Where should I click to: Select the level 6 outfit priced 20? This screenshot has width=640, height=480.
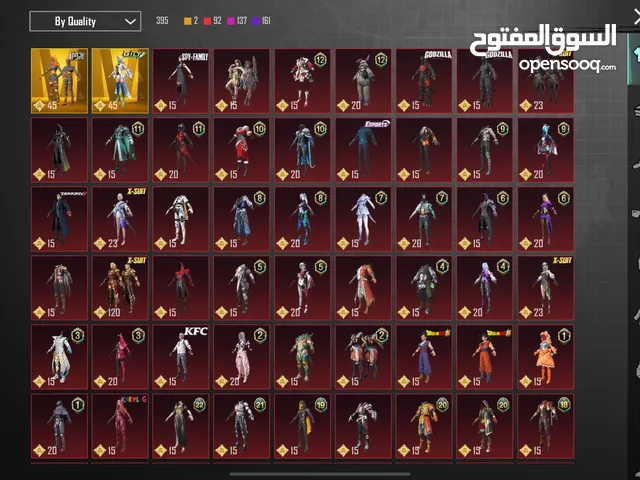pyautogui.click(x=546, y=219)
